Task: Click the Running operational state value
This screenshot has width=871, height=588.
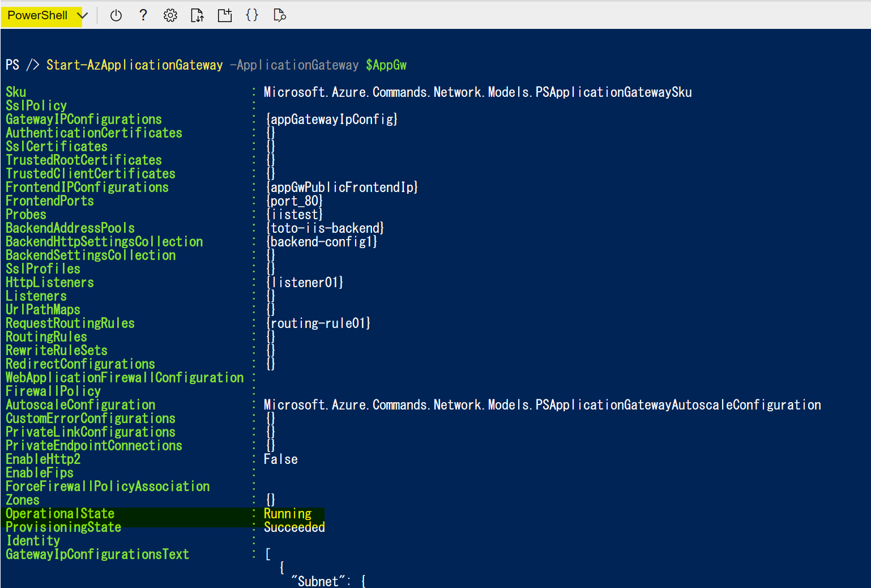Action: click(x=288, y=514)
